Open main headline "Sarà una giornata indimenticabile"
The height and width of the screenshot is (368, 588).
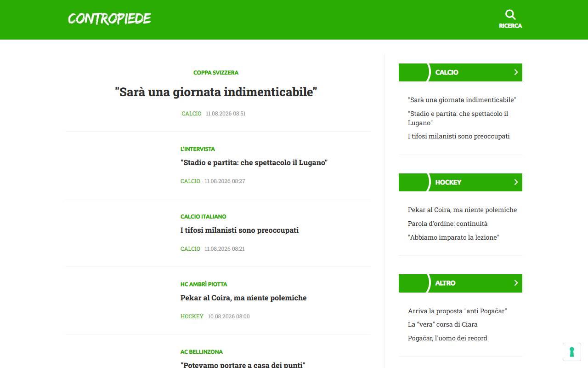pos(216,92)
